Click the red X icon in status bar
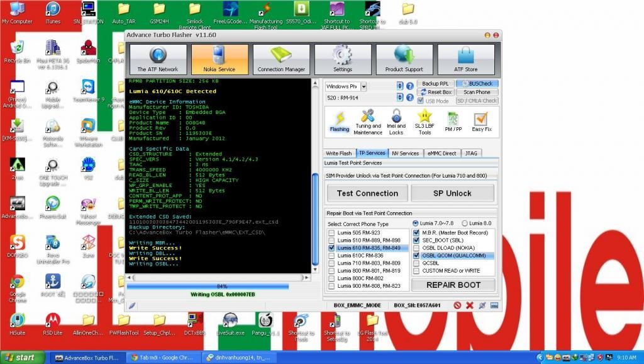Image resolution: width=644 pixels, height=364 pixels. [x=469, y=305]
